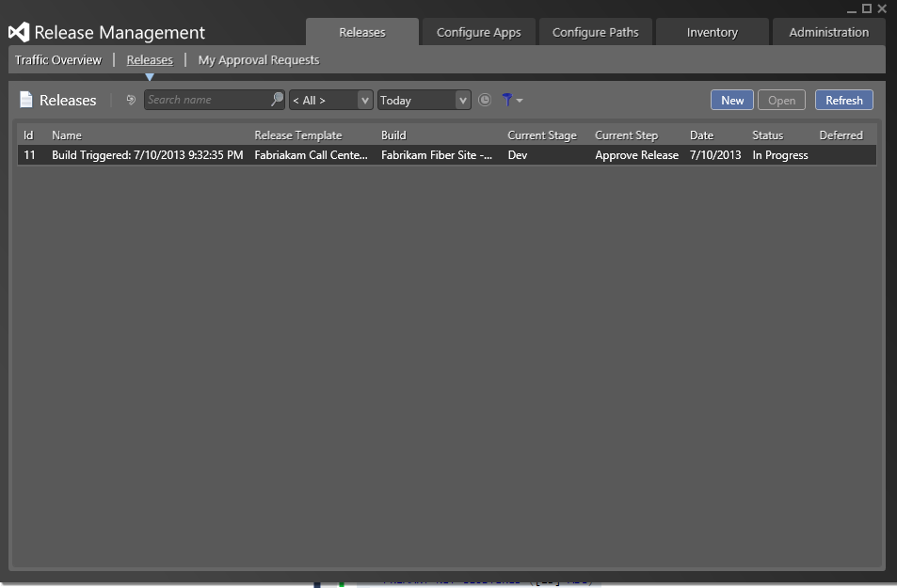Open the blue filter funnel menu
This screenshot has width=897, height=588.
(511, 100)
